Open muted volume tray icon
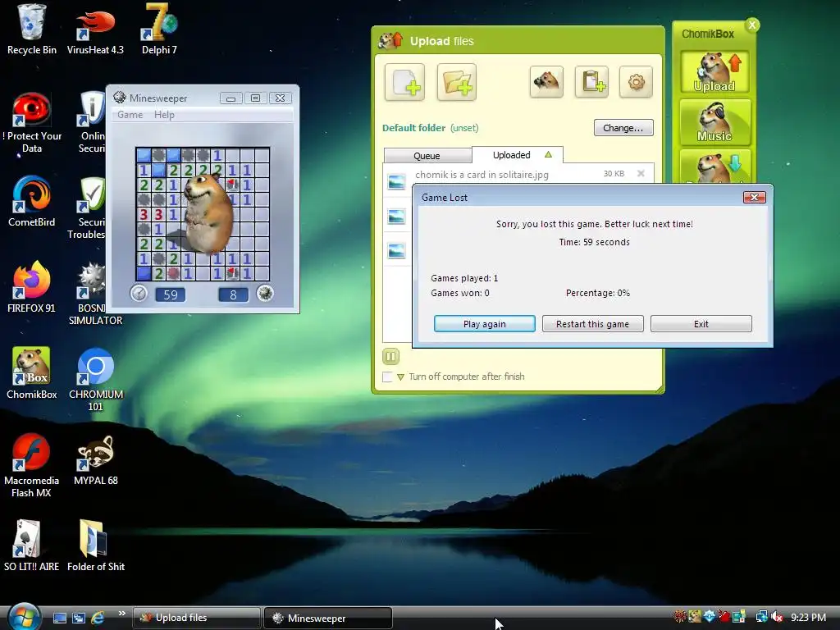Screen dimensions: 840x630 (777, 617)
